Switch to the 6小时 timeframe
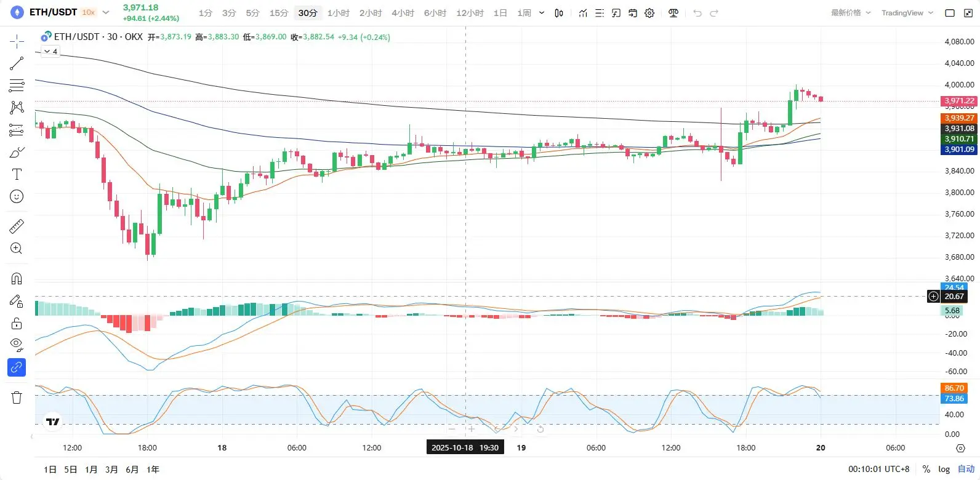The height and width of the screenshot is (480, 980). 435,13
